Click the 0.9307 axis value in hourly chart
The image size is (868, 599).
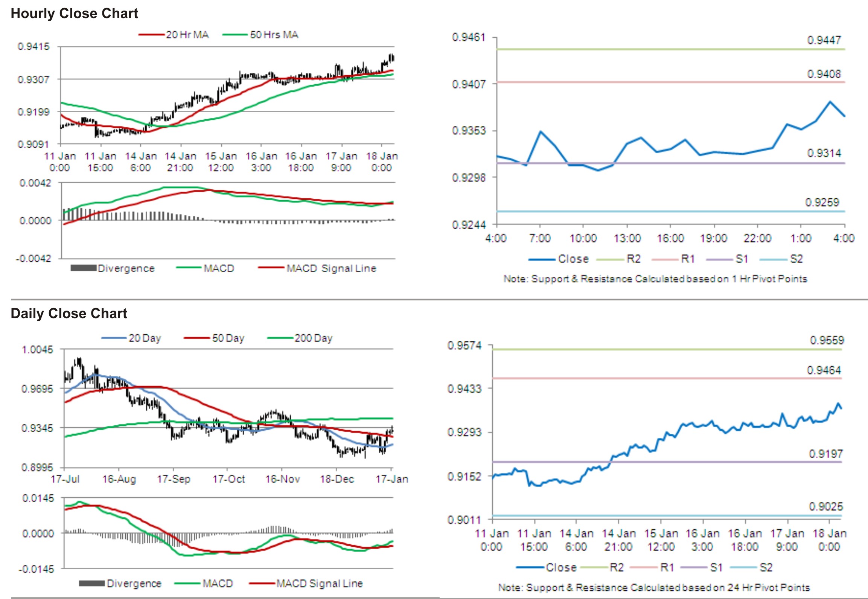(x=34, y=79)
